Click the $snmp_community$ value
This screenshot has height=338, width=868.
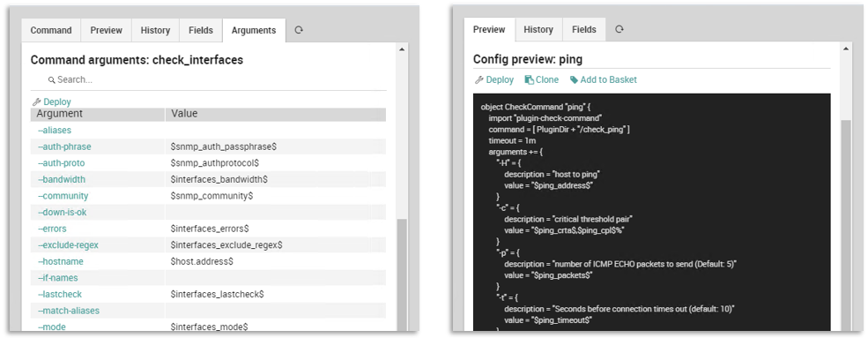click(x=212, y=196)
